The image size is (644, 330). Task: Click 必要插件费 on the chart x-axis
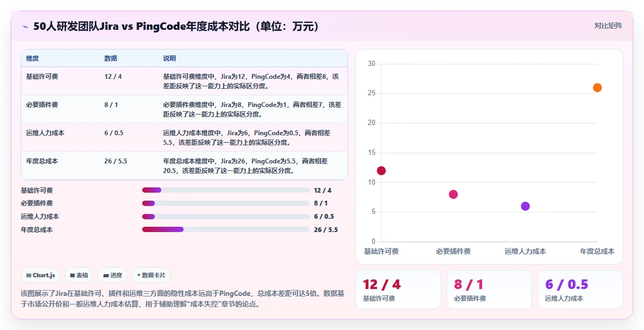(453, 251)
